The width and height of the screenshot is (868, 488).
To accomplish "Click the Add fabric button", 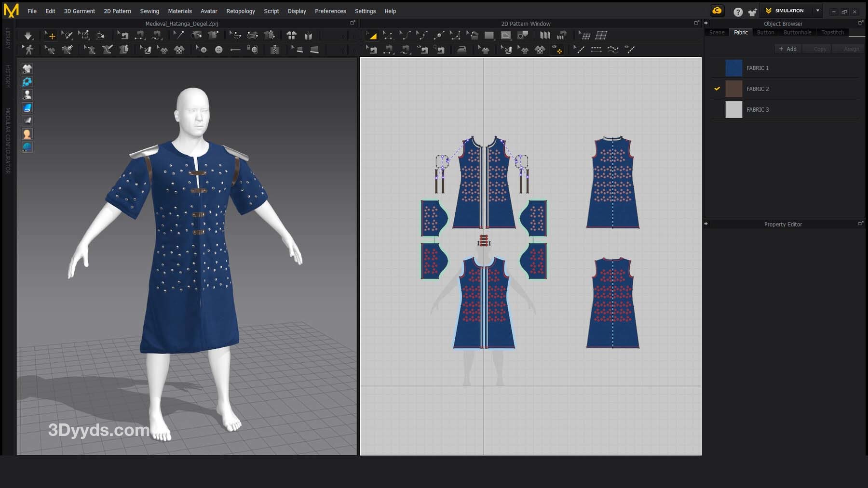I will [787, 49].
